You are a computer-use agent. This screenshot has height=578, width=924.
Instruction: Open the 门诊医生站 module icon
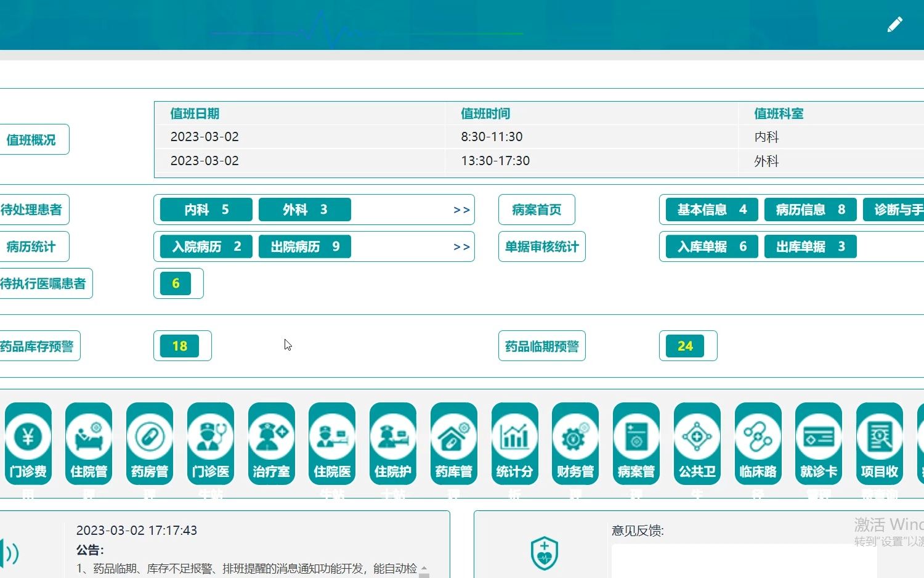(210, 442)
